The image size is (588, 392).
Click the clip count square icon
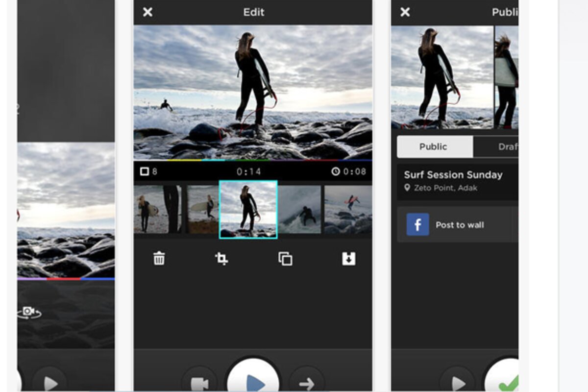[144, 171]
